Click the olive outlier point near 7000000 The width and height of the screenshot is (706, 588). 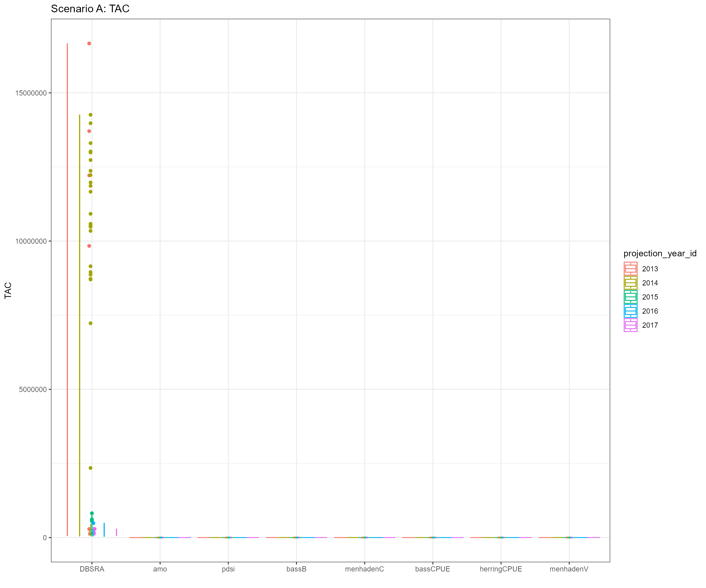click(90, 323)
